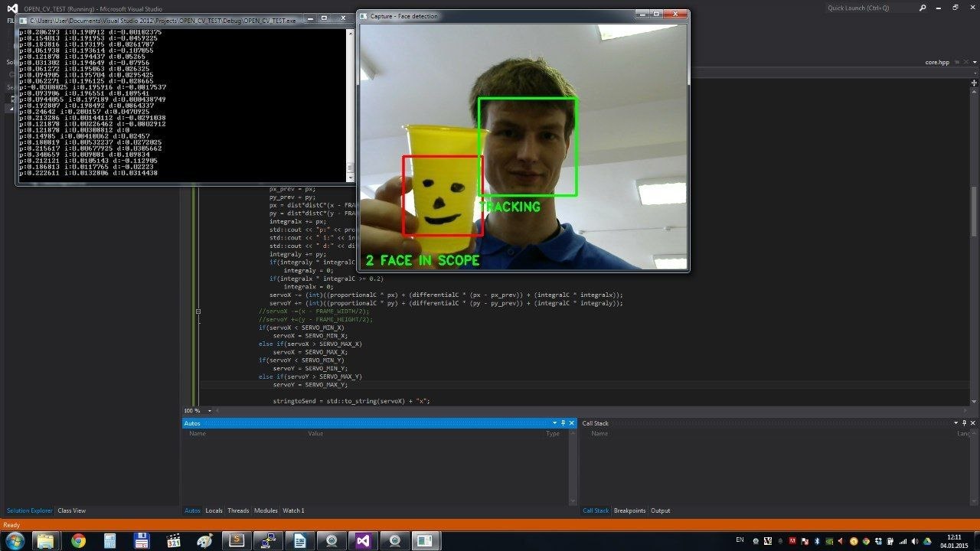Switch to PuTTY in the taskbar
Image resolution: width=980 pixels, height=551 pixels.
click(x=268, y=541)
